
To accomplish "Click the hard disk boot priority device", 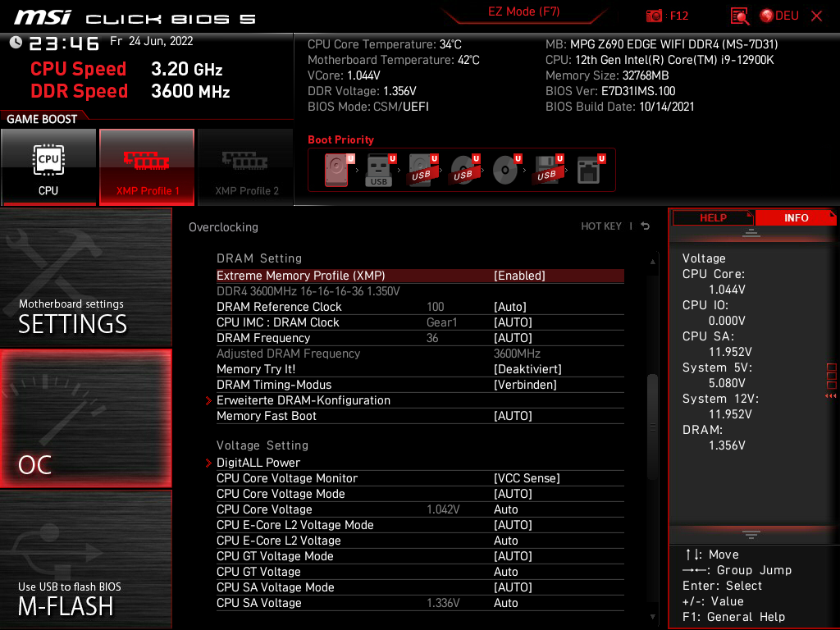I will pos(337,170).
